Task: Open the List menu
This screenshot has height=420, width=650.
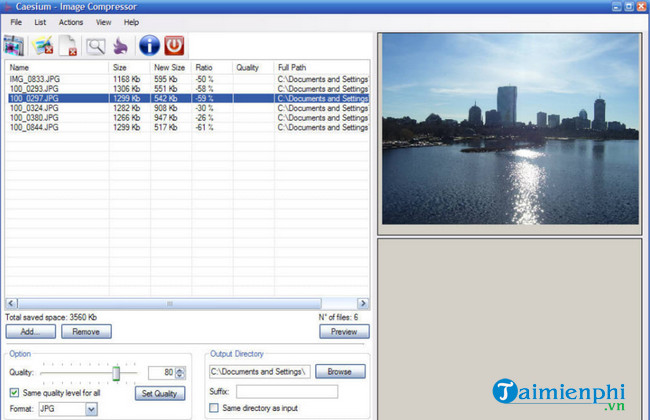Action: [40, 22]
